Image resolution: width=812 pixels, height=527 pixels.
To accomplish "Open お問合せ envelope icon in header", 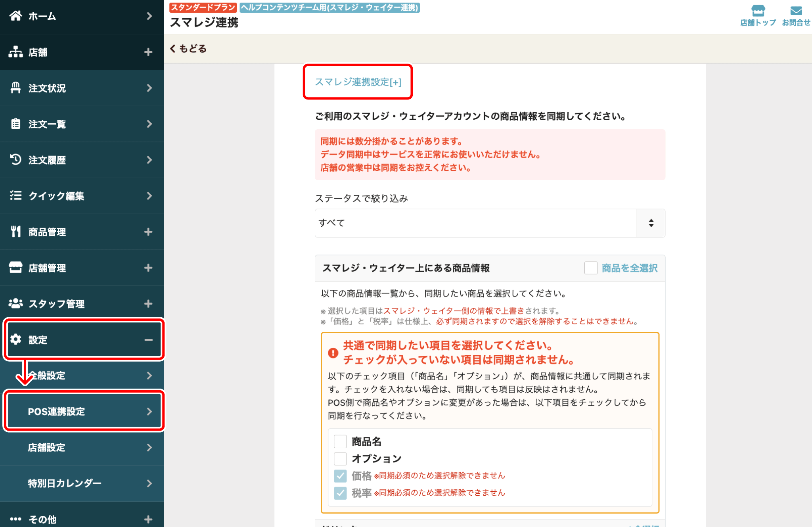I will click(x=796, y=11).
